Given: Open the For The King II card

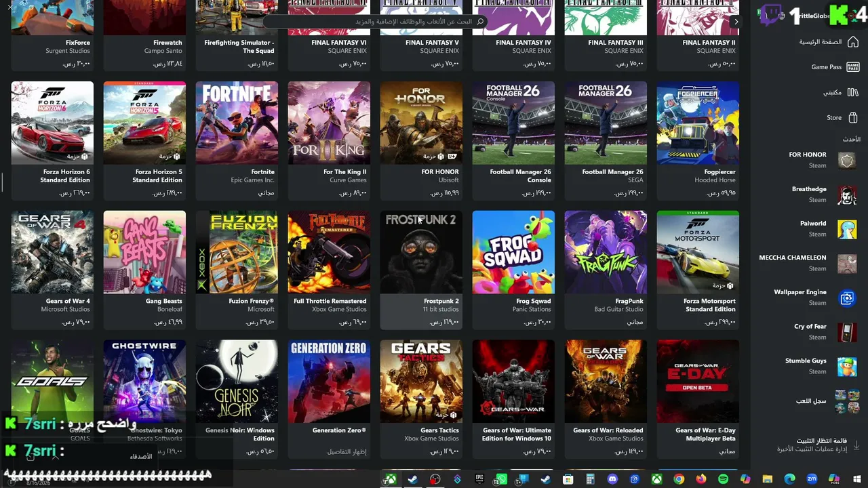Looking at the screenshot, I should (329, 140).
